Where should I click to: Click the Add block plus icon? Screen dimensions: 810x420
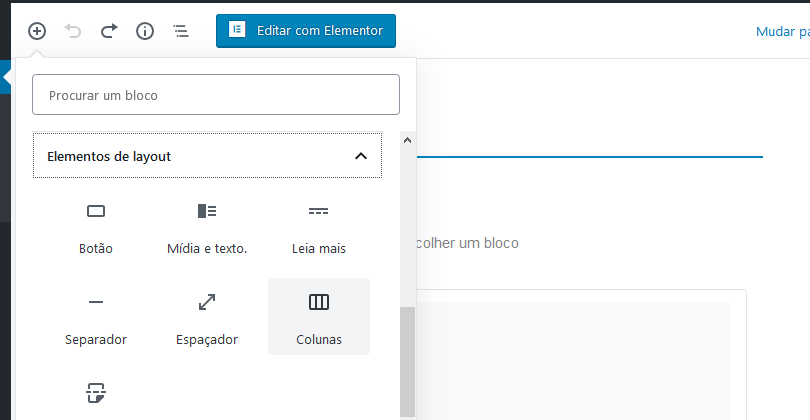[37, 31]
